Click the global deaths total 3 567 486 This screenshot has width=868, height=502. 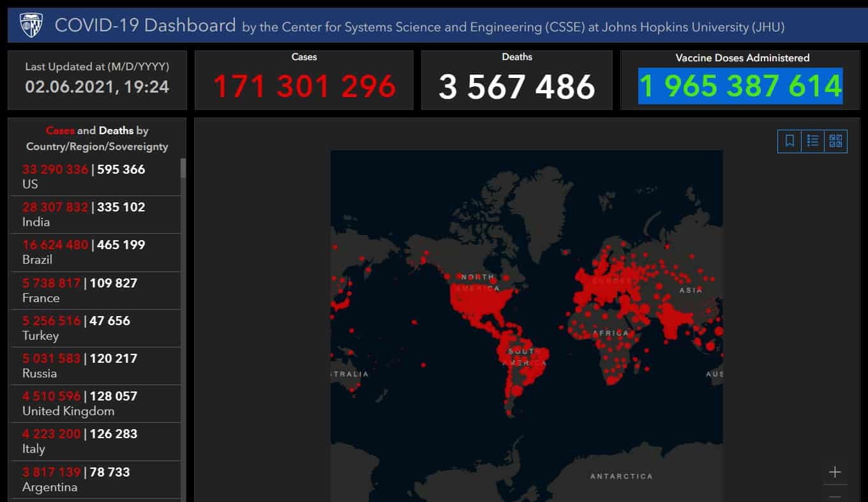(x=517, y=86)
